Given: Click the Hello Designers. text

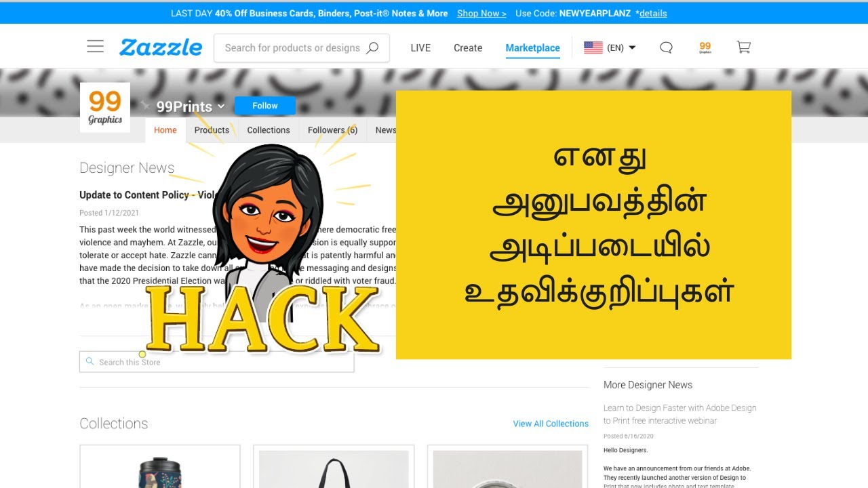Looking at the screenshot, I should click(x=626, y=450).
